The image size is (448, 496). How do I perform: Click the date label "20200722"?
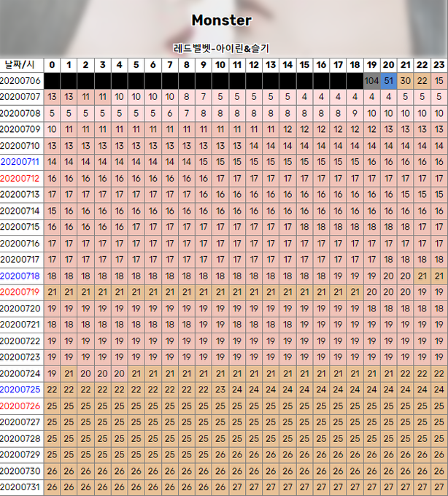20,341
